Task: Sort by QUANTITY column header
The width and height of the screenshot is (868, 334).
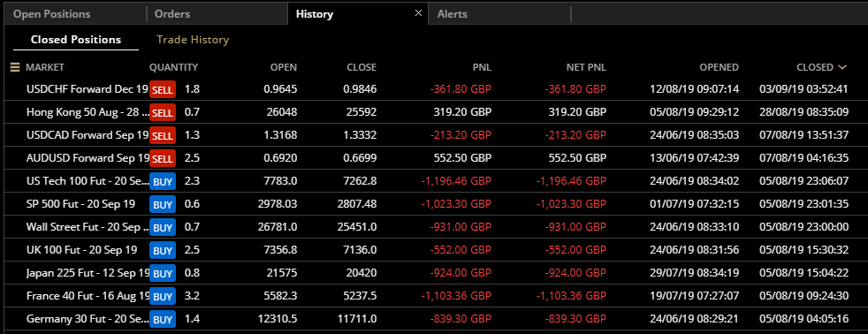Action: pos(173,67)
